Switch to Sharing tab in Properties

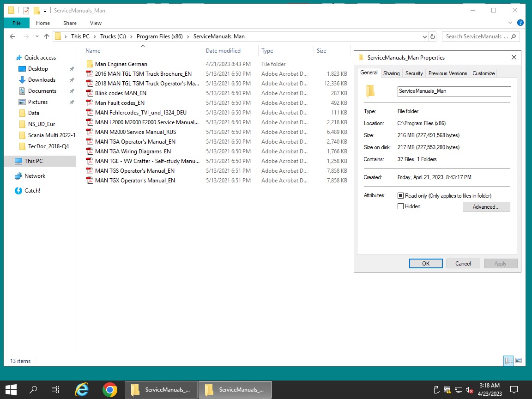[x=391, y=73]
